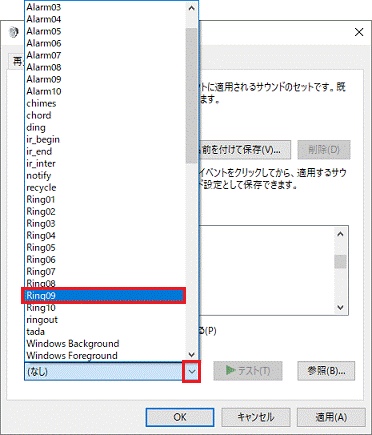
Task: Click the 削除(D) delete button
Action: [324, 150]
